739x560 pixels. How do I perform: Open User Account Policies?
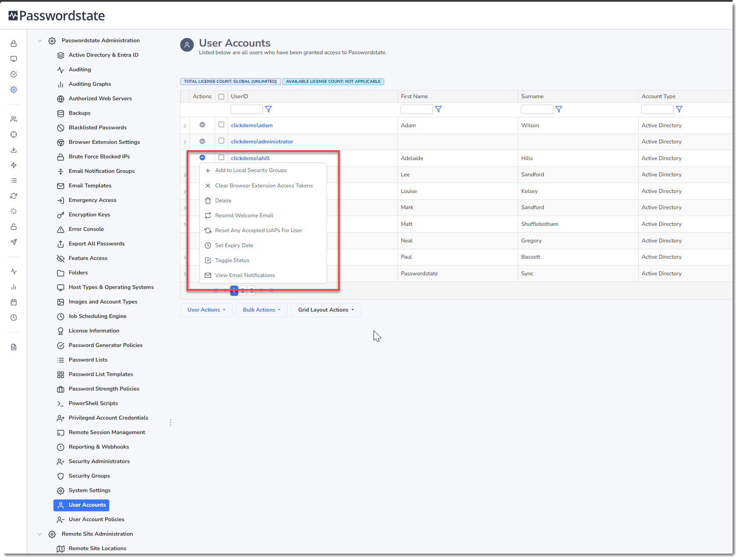tap(96, 519)
